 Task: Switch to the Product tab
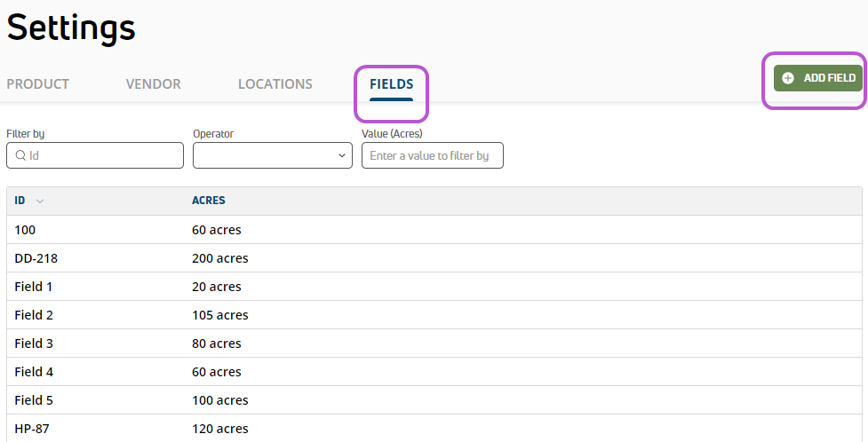37,84
